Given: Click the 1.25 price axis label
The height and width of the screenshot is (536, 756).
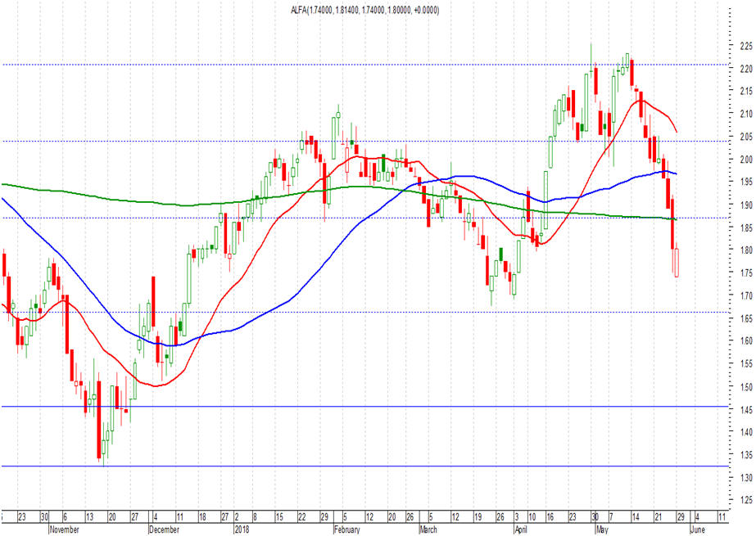Looking at the screenshot, I should click(746, 501).
